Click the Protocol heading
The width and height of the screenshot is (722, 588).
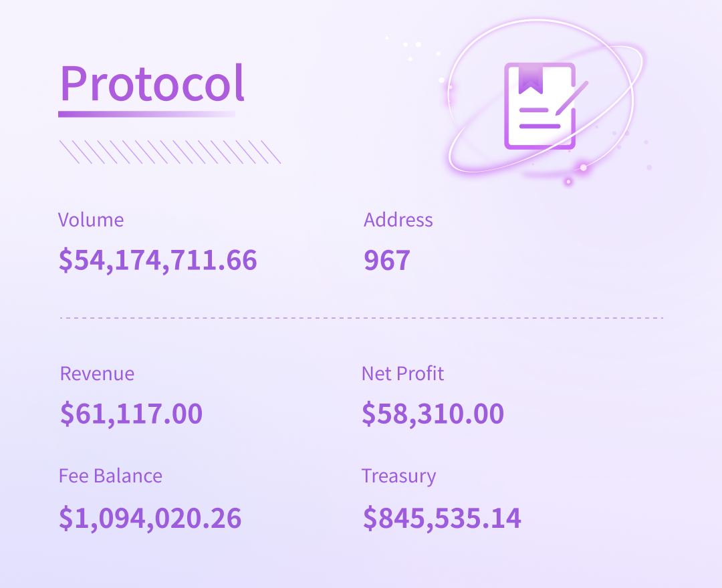click(x=152, y=84)
